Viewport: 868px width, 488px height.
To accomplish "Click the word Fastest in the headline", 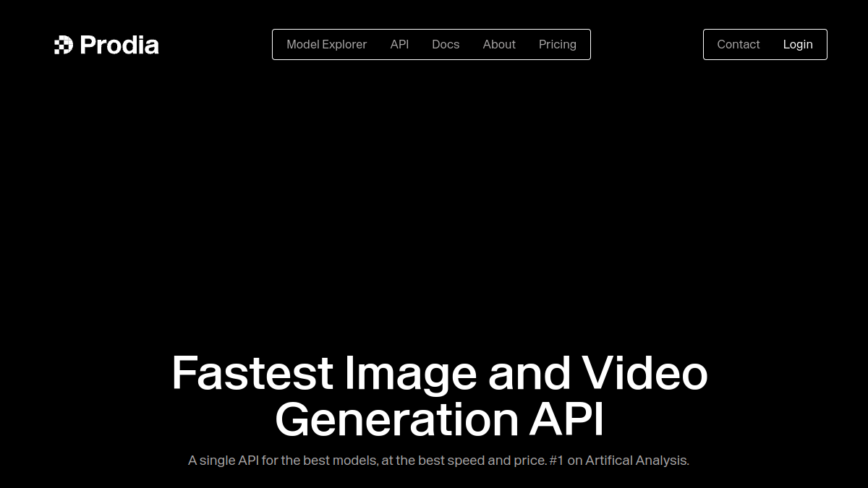I will click(252, 373).
